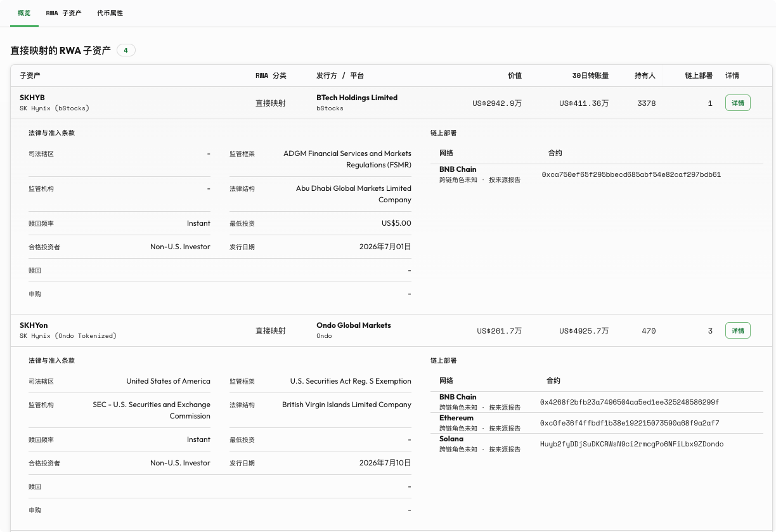Click United States of America jurisdiction value
The image size is (776, 532).
168,381
